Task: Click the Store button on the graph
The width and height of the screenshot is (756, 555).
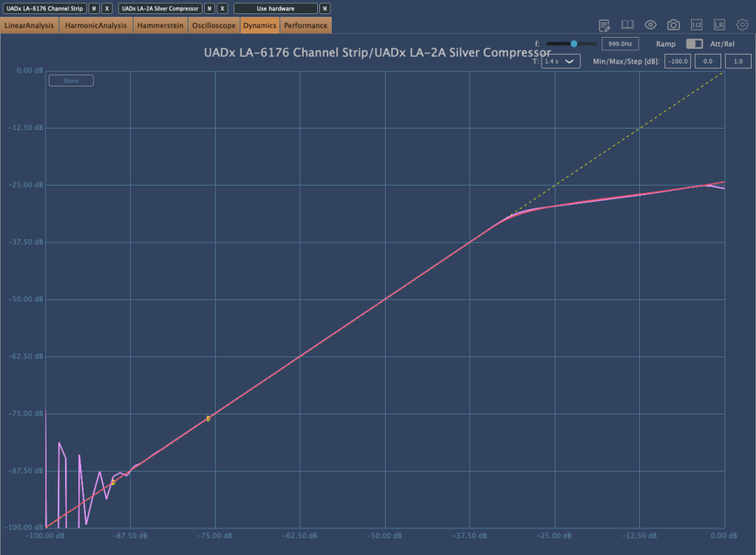Action: 71,81
